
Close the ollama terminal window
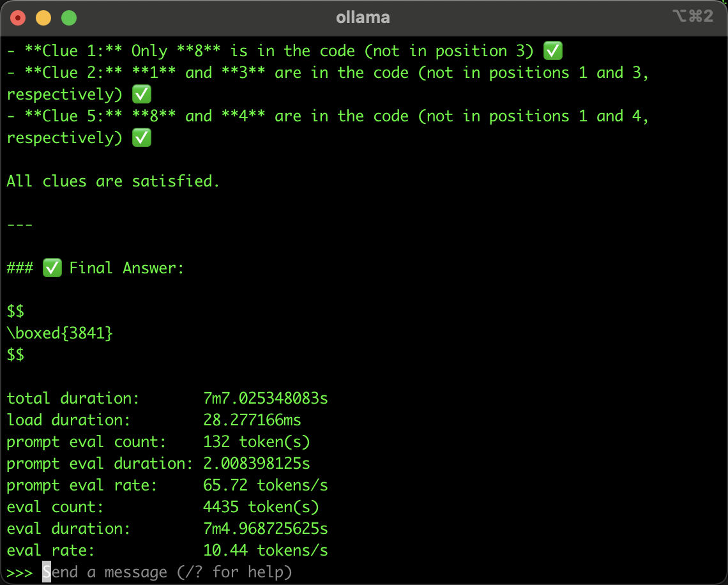18,18
